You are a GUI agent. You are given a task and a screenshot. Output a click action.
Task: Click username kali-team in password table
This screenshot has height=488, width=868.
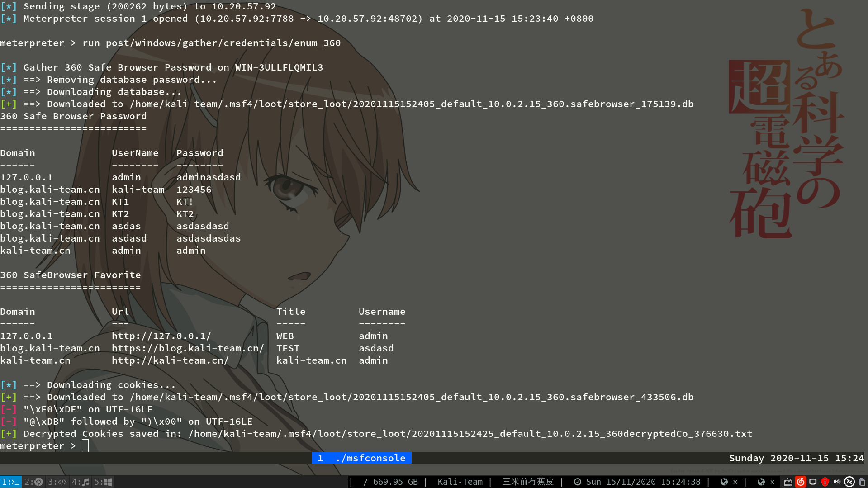pyautogui.click(x=138, y=190)
